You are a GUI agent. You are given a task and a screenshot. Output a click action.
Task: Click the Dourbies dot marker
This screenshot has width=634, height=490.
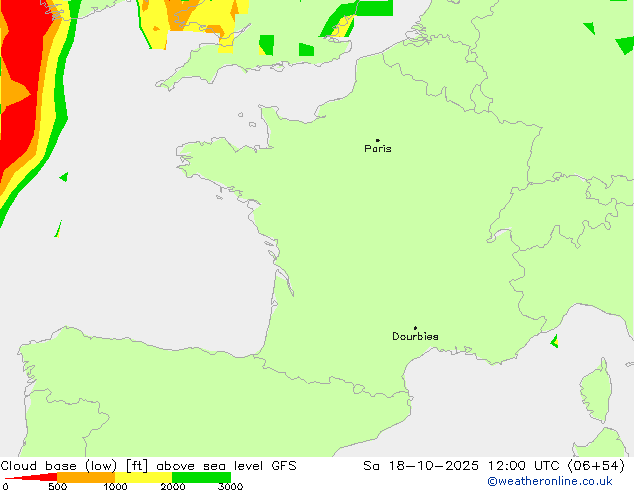pos(415,328)
